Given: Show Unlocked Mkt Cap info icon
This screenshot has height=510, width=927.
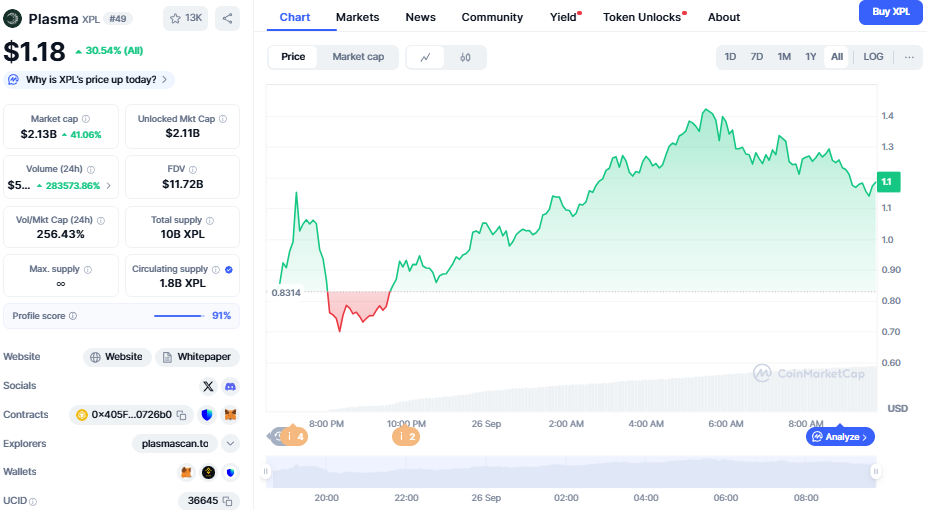Looking at the screenshot, I should (223, 119).
